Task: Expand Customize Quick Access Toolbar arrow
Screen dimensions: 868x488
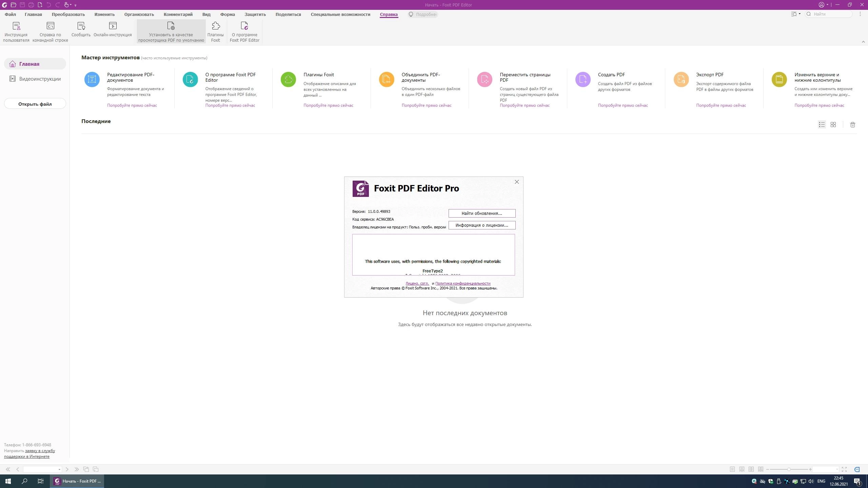Action: (75, 5)
